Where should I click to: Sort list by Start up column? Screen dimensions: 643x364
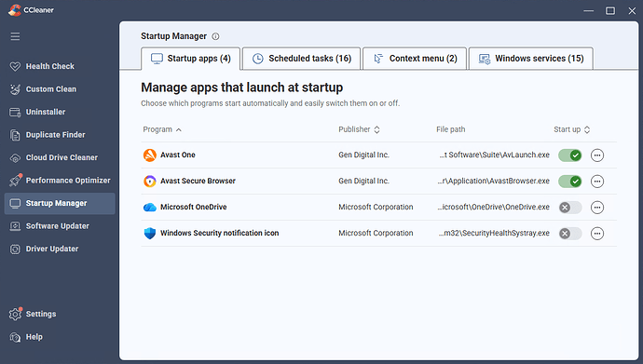571,129
